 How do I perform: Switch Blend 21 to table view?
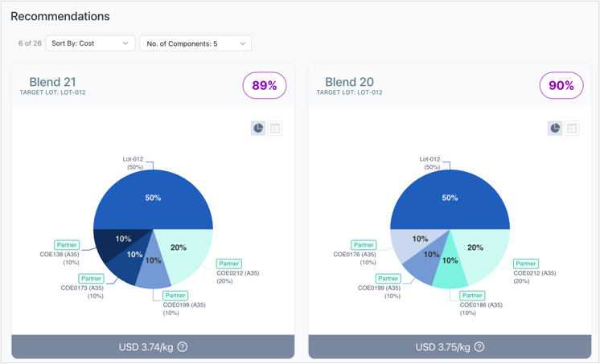pos(275,129)
